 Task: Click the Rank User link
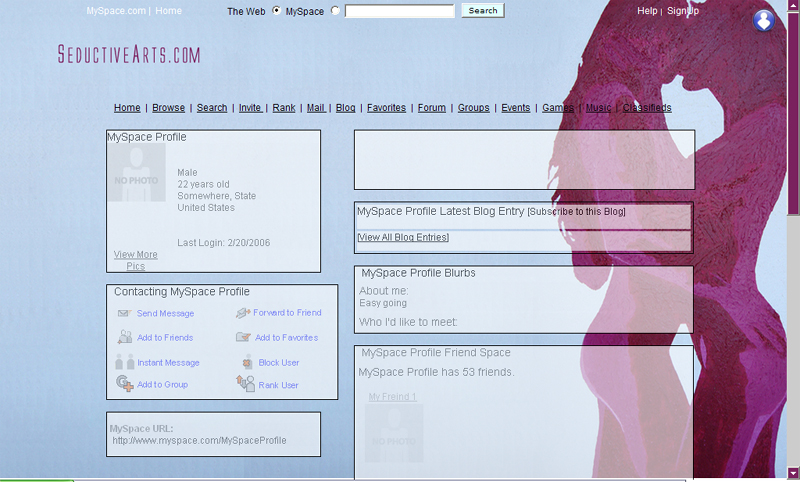click(278, 385)
